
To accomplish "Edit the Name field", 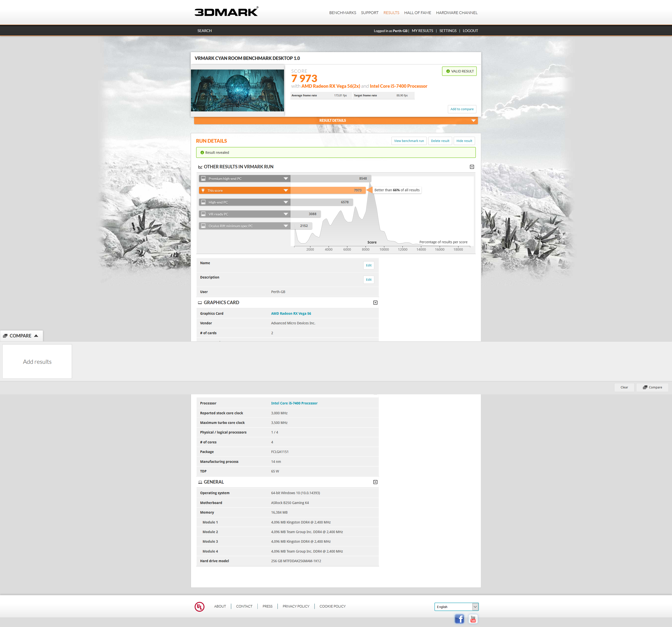I will tap(369, 265).
